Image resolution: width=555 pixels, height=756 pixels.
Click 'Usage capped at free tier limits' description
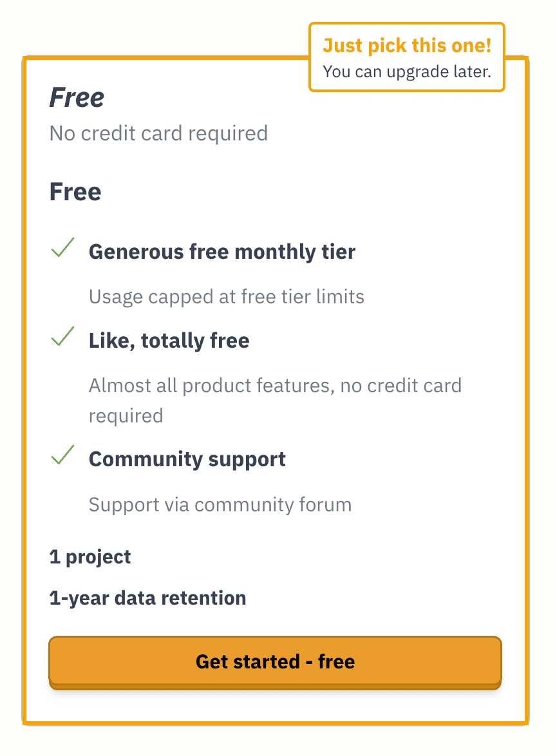tap(227, 296)
